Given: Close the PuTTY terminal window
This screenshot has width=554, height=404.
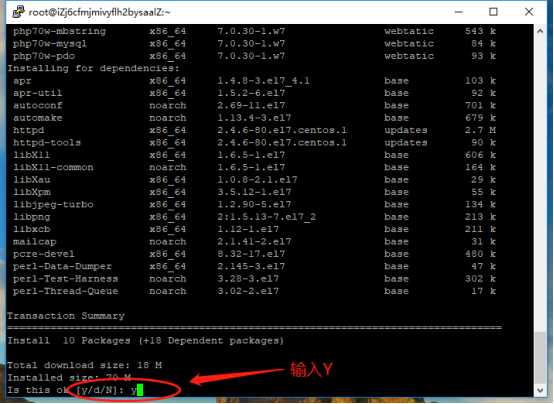Looking at the screenshot, I should click(529, 12).
